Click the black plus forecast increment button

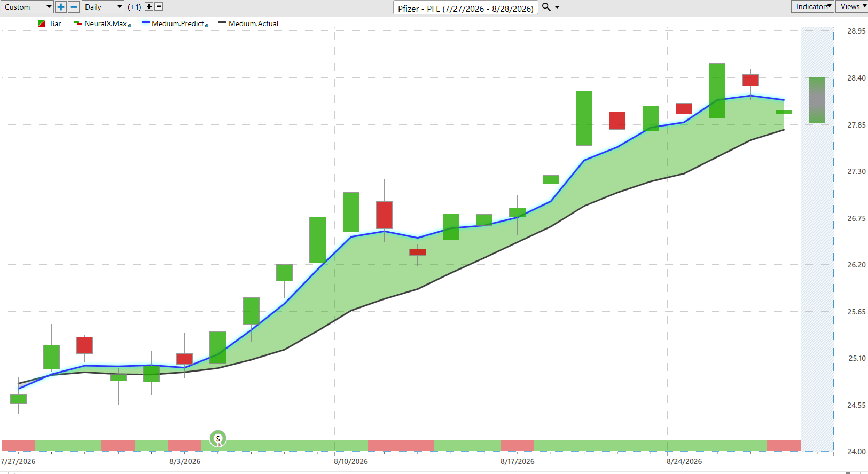pos(149,7)
